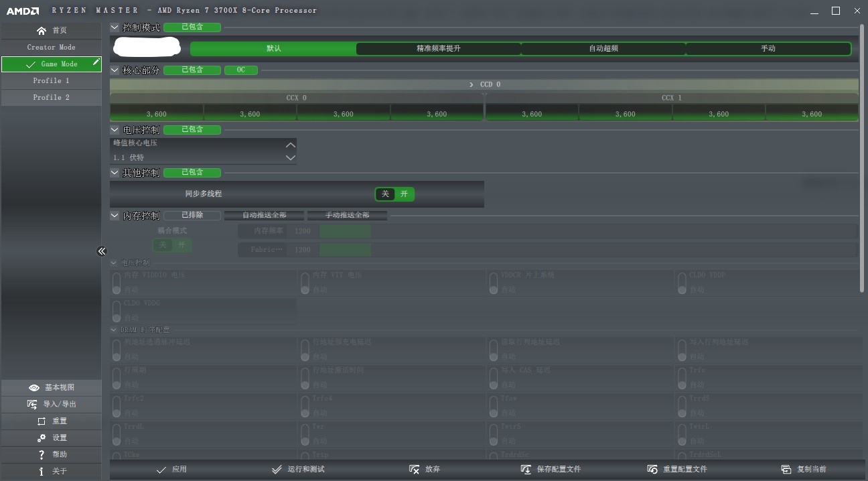Open 基本视图 with the eye icon
Screen dimensions: 868x481
[x=34, y=388]
